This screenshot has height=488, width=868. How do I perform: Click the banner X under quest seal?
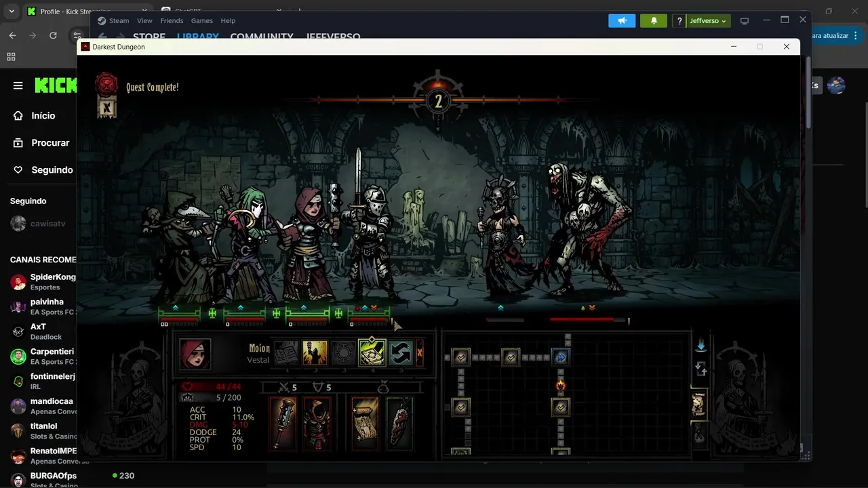[x=106, y=107]
